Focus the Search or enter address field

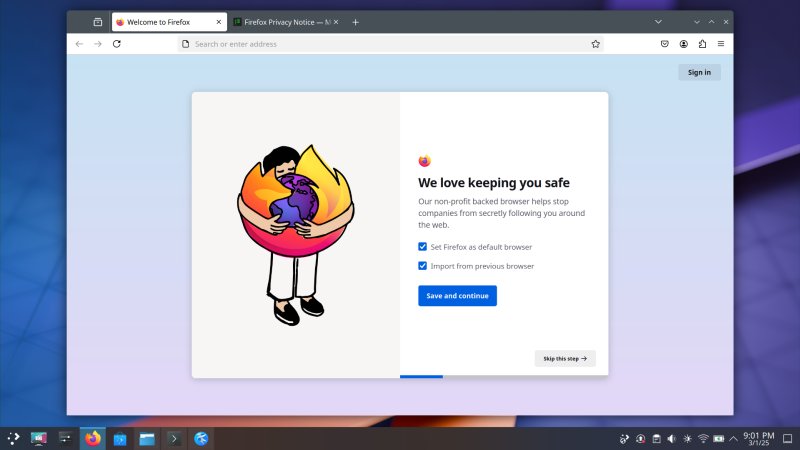coord(390,44)
